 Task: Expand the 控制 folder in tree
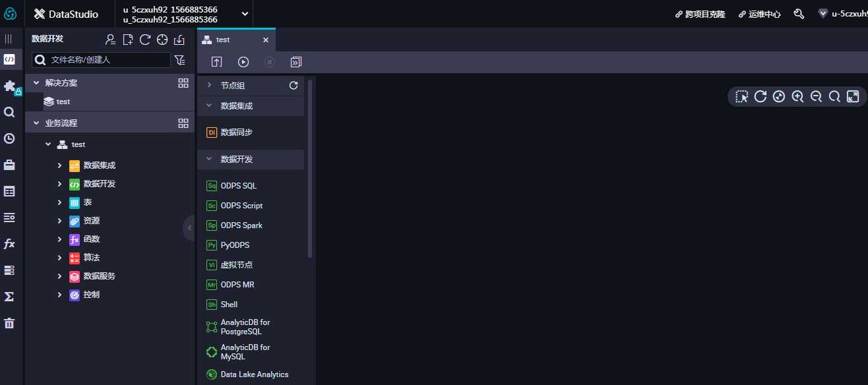[x=59, y=295]
